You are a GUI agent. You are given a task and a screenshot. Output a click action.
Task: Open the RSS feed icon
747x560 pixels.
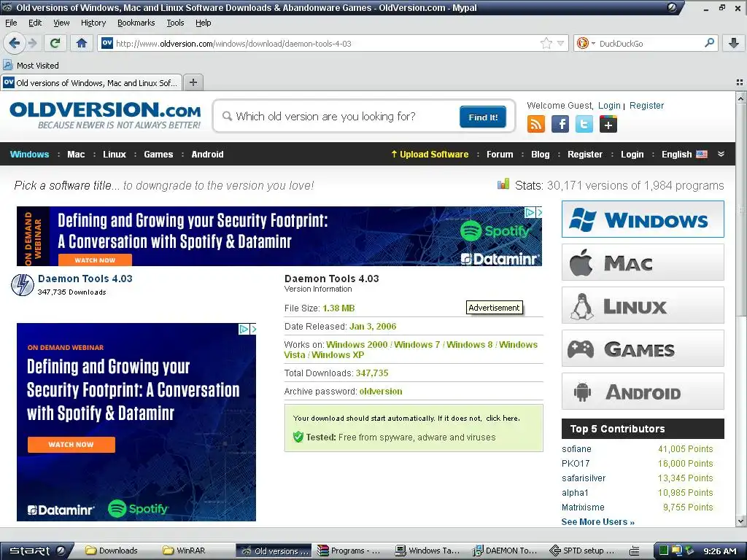[536, 124]
